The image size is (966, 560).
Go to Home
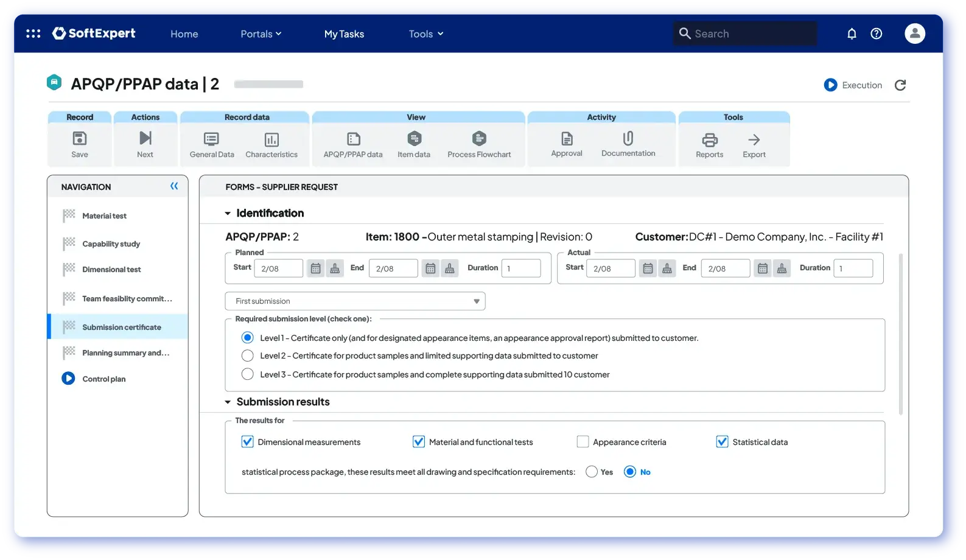point(184,34)
